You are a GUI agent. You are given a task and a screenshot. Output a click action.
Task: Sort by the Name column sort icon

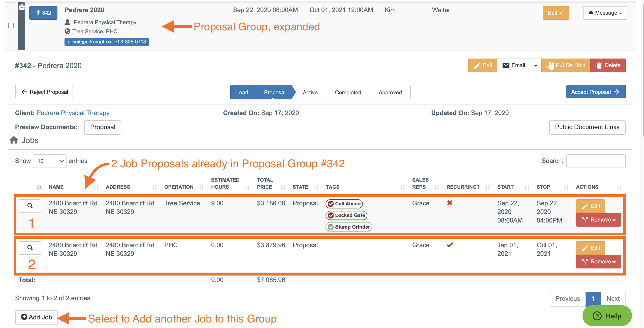tap(96, 187)
